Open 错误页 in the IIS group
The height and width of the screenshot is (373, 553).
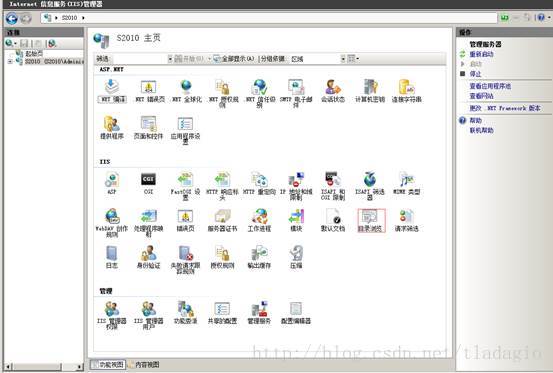(186, 220)
